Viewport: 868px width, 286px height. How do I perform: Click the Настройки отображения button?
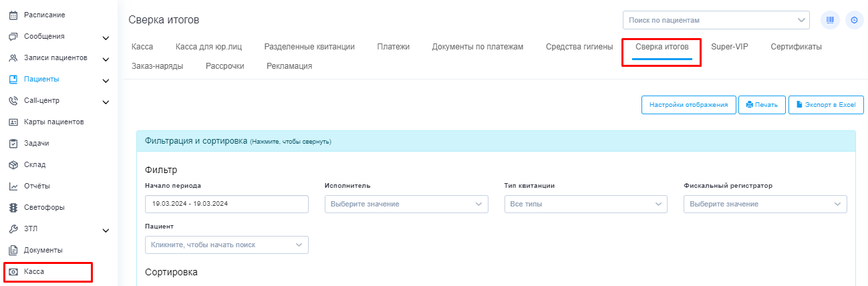pos(688,105)
